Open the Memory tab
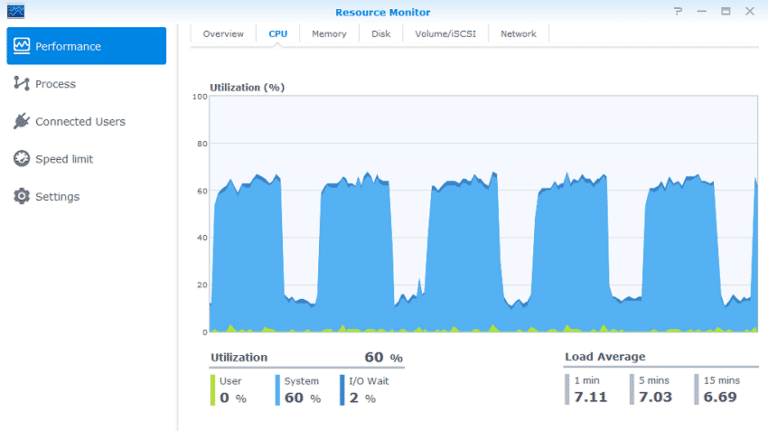Viewport: 768px width, 431px height. [329, 34]
